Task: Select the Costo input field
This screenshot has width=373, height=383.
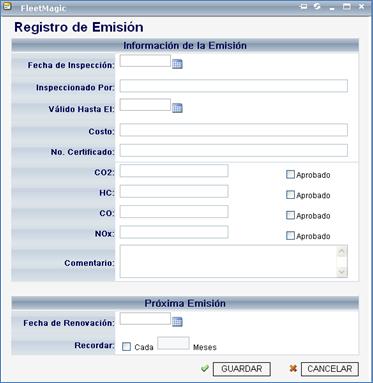Action: pyautogui.click(x=234, y=130)
